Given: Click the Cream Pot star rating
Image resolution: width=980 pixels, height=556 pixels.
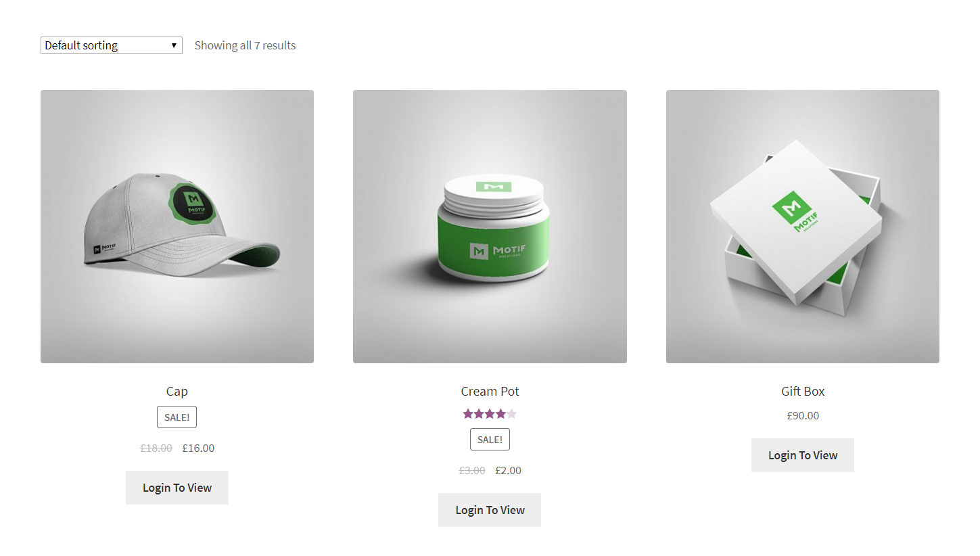Looking at the screenshot, I should [490, 414].
